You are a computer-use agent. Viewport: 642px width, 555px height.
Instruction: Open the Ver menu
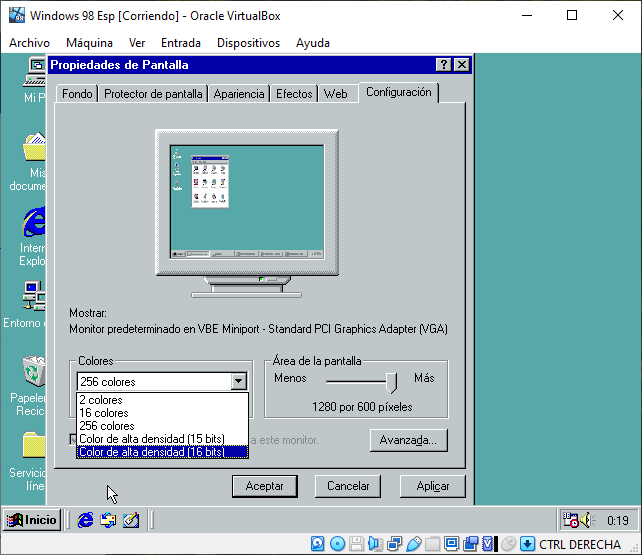137,43
